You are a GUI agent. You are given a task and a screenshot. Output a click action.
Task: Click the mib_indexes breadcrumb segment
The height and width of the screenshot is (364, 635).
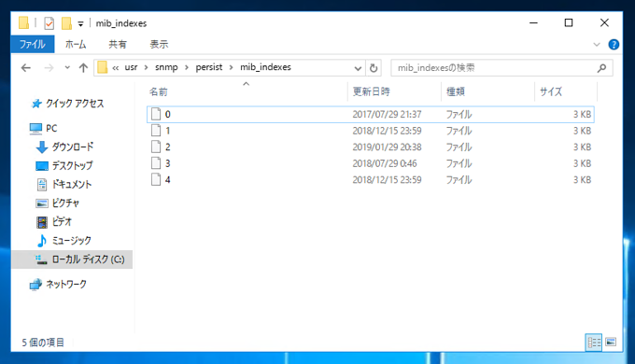265,67
